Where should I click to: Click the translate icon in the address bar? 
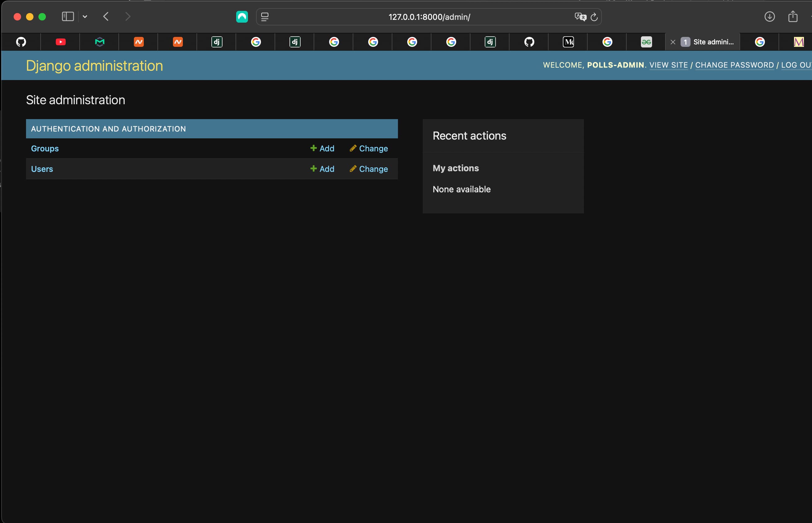(x=580, y=17)
